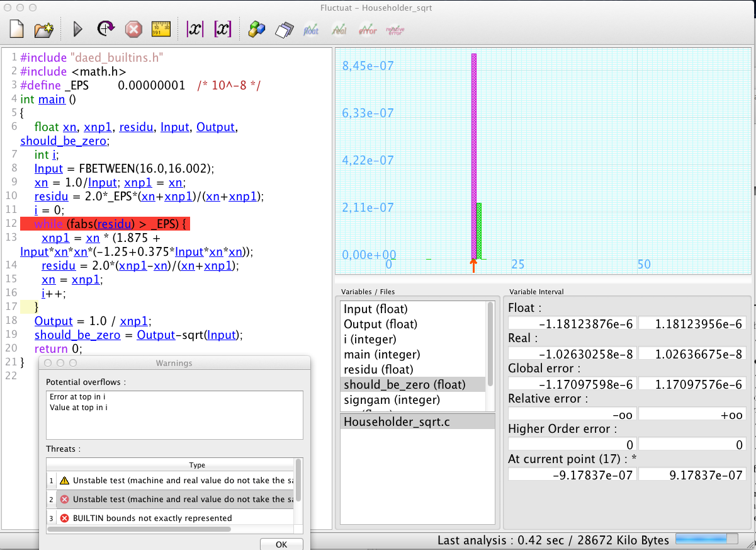The image size is (756, 550).
Task: Toggle the float graph view button
Action: (x=312, y=29)
